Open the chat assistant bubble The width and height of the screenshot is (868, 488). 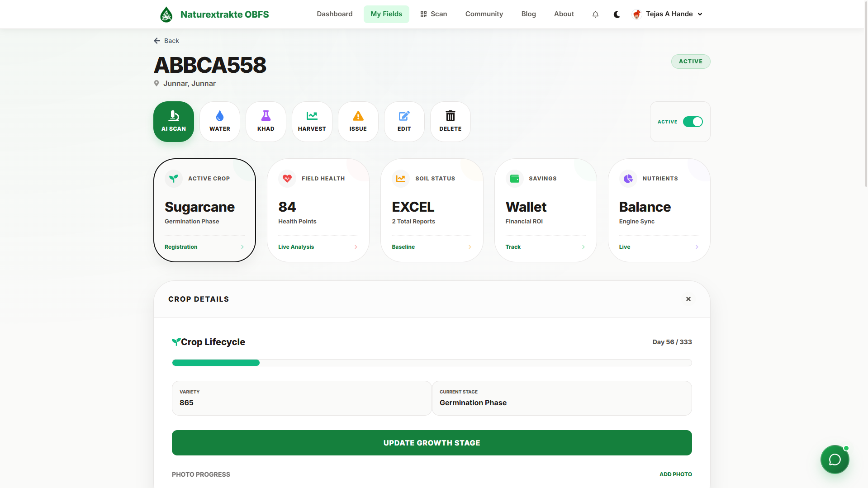pos(835,459)
